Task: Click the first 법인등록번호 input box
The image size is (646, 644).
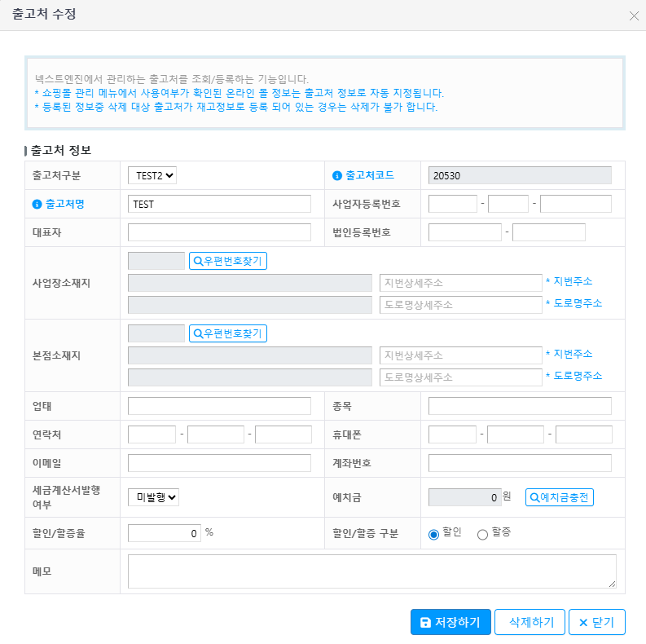Action: [x=464, y=232]
